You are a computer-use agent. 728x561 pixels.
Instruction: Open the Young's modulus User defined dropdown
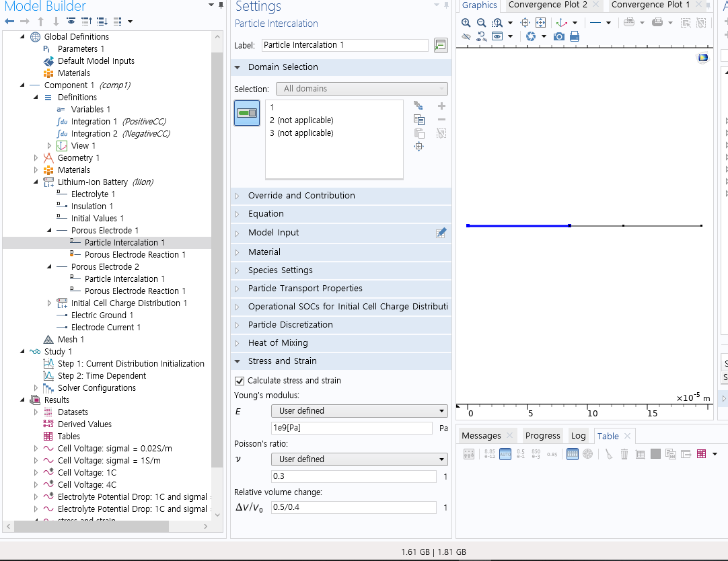[359, 411]
